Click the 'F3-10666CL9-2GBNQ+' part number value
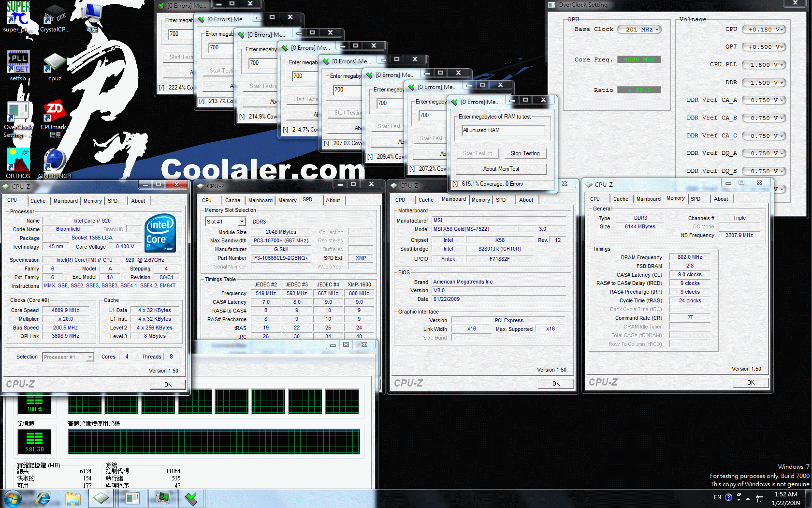 click(281, 258)
